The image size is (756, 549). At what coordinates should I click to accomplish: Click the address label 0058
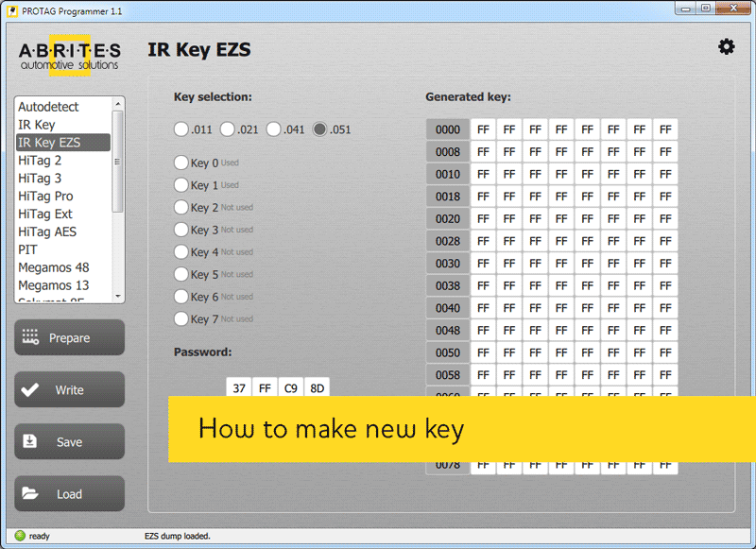pyautogui.click(x=448, y=374)
